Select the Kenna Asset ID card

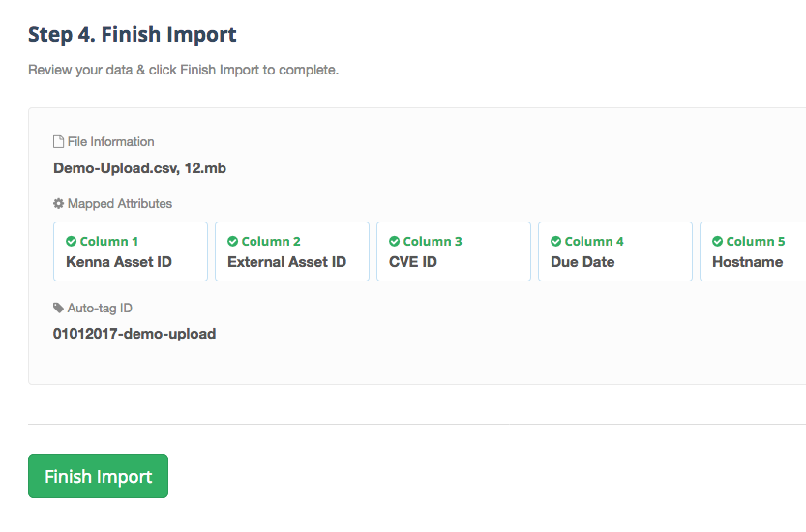click(131, 251)
